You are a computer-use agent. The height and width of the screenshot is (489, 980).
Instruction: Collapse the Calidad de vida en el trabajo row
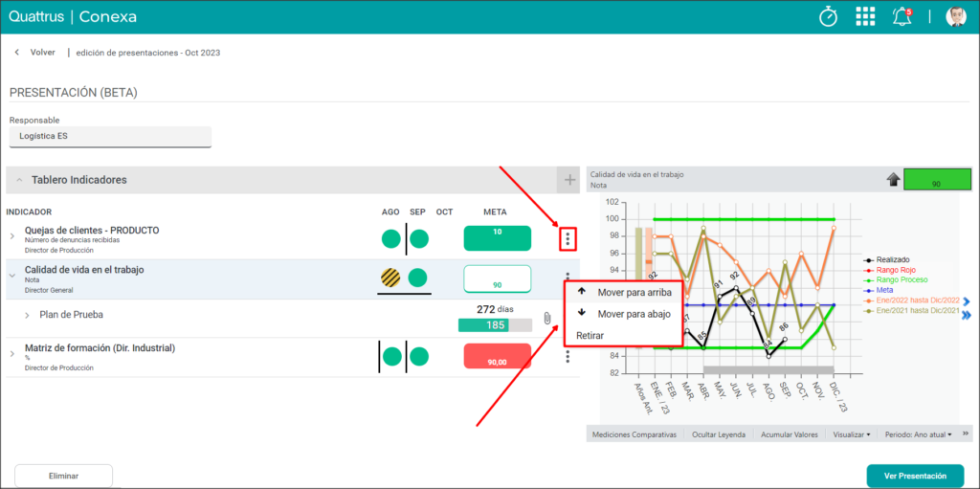11,276
